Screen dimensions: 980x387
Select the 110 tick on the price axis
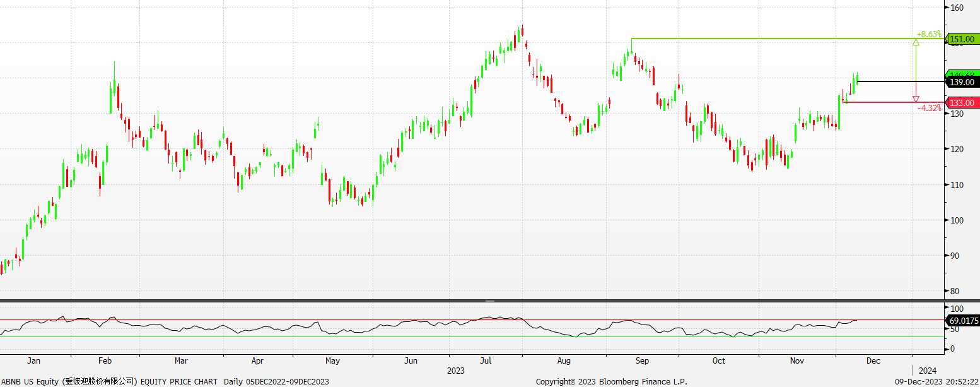point(957,185)
